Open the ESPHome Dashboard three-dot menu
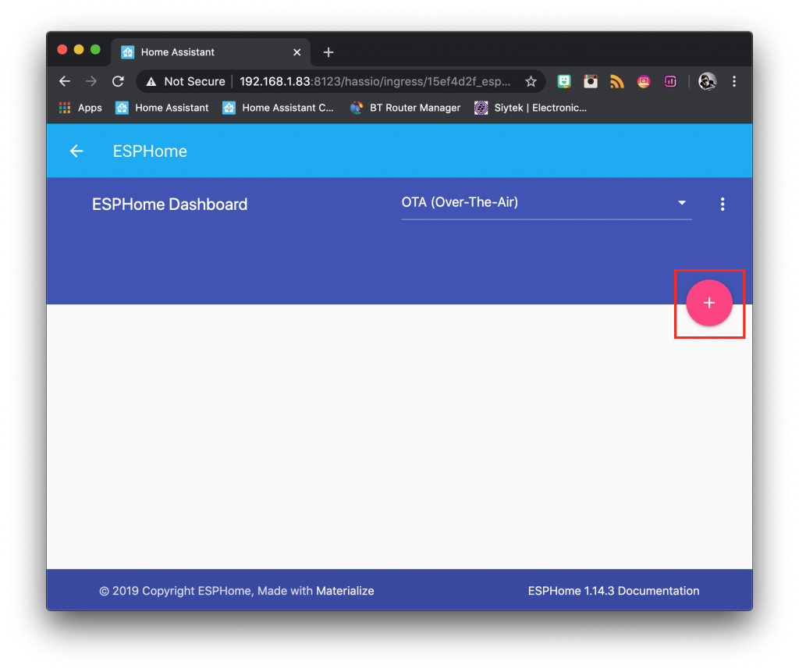Image resolution: width=799 pixels, height=672 pixels. (722, 204)
